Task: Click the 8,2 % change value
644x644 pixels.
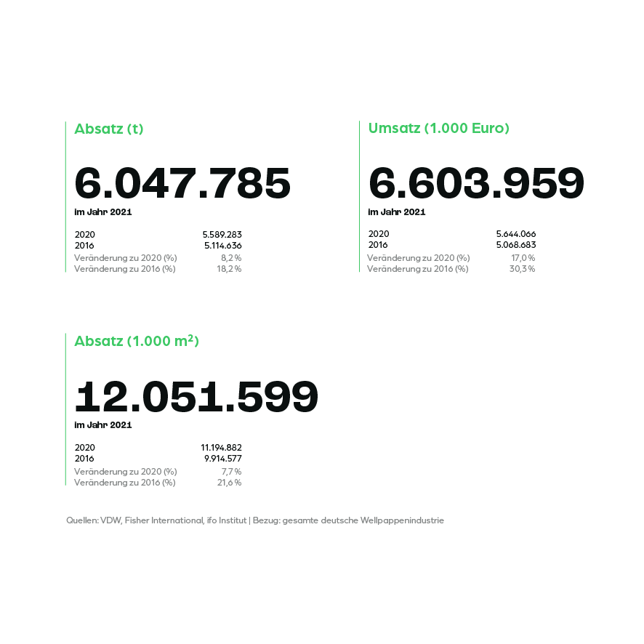Action: 231,258
